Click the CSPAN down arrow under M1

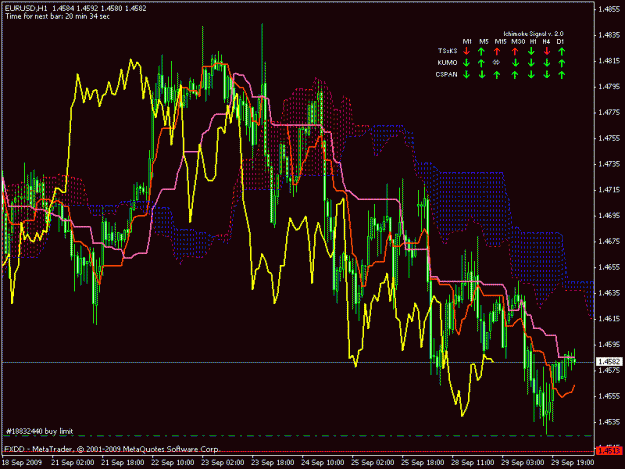pos(467,75)
